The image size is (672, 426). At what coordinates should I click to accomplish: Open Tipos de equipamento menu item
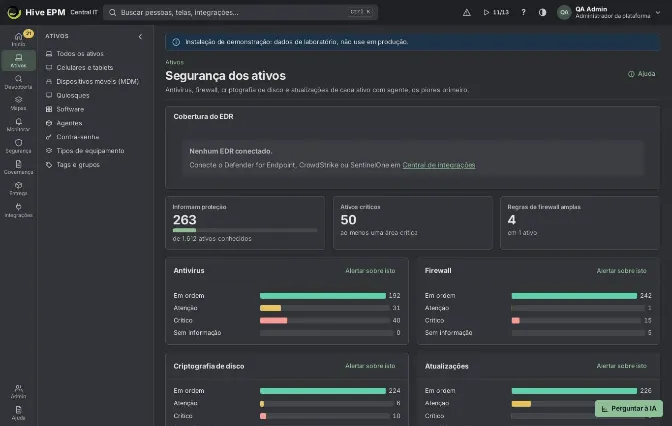[95, 151]
